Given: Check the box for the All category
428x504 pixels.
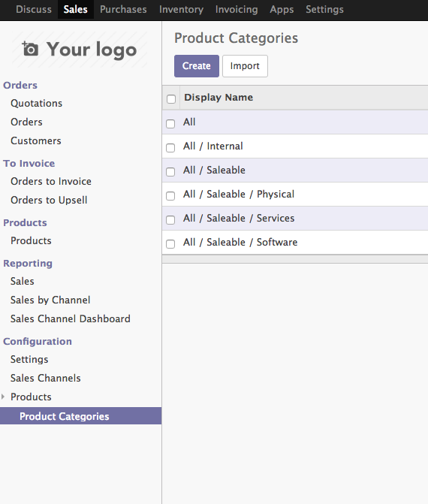Looking at the screenshot, I should point(170,123).
